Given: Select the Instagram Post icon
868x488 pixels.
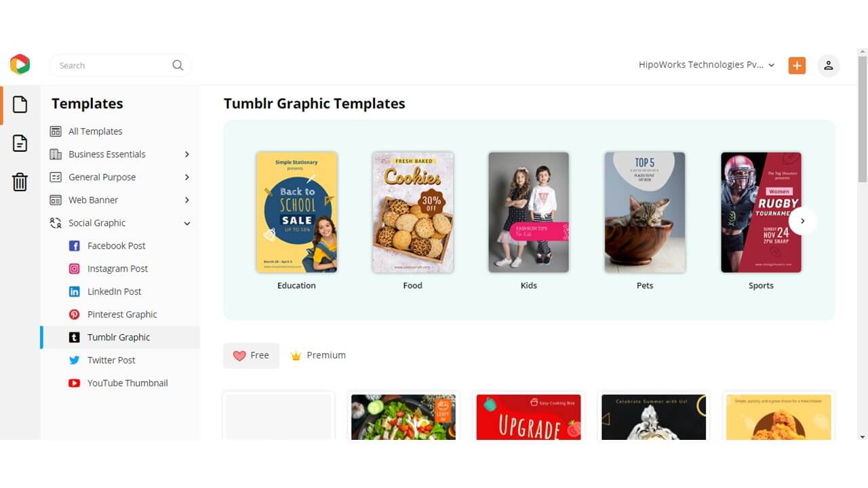Looking at the screenshot, I should coord(74,268).
